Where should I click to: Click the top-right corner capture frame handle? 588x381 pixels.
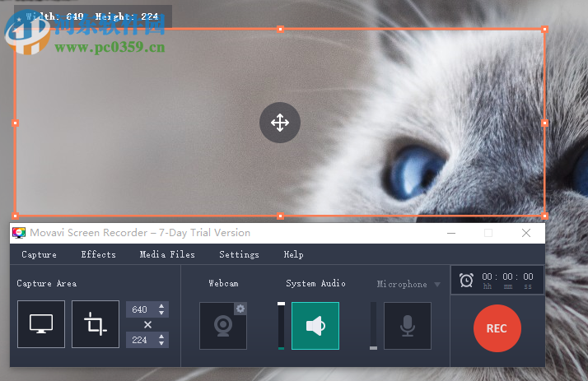(x=545, y=30)
